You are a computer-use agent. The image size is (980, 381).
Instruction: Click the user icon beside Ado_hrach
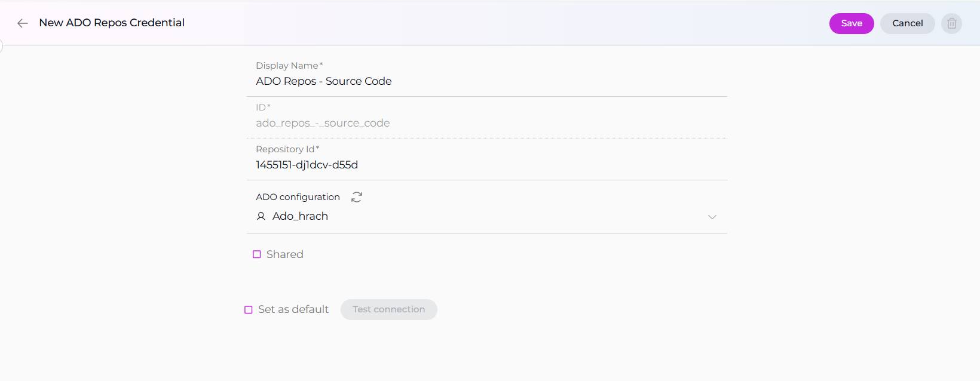tap(261, 216)
